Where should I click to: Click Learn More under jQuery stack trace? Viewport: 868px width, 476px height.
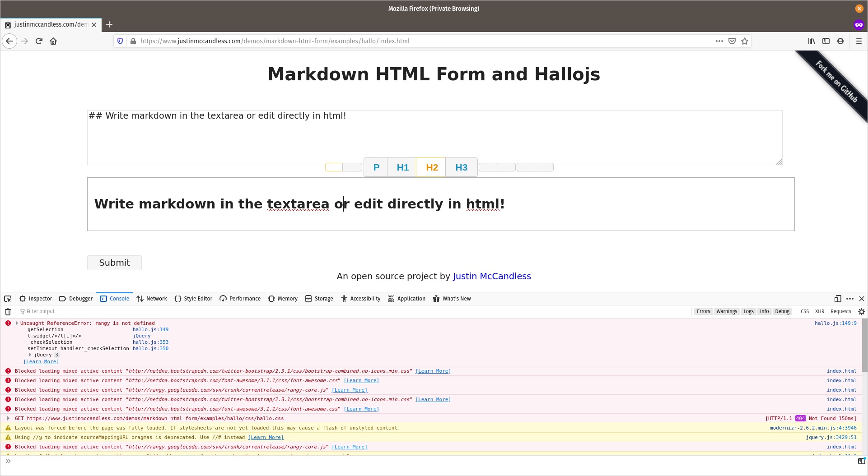tap(41, 361)
